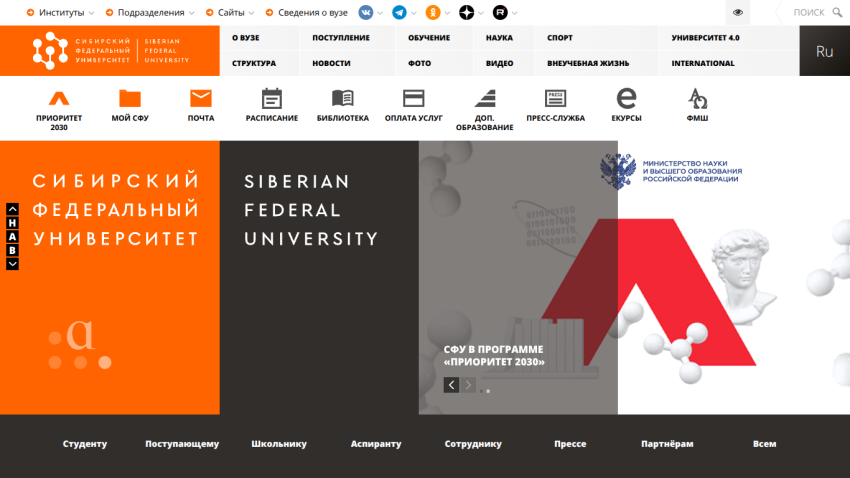The height and width of the screenshot is (478, 850).
Task: Click the down arrow in side navigator
Action: [12, 264]
